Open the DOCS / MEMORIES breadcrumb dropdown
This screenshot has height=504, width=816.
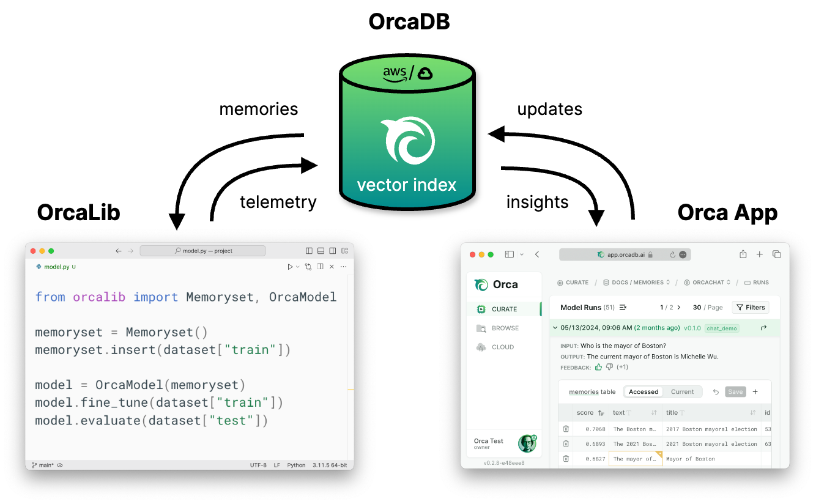[x=636, y=283]
